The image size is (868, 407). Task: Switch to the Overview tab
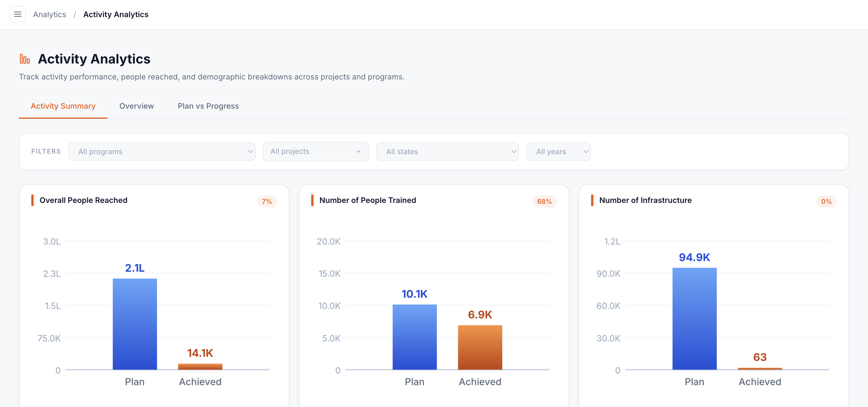click(x=136, y=106)
